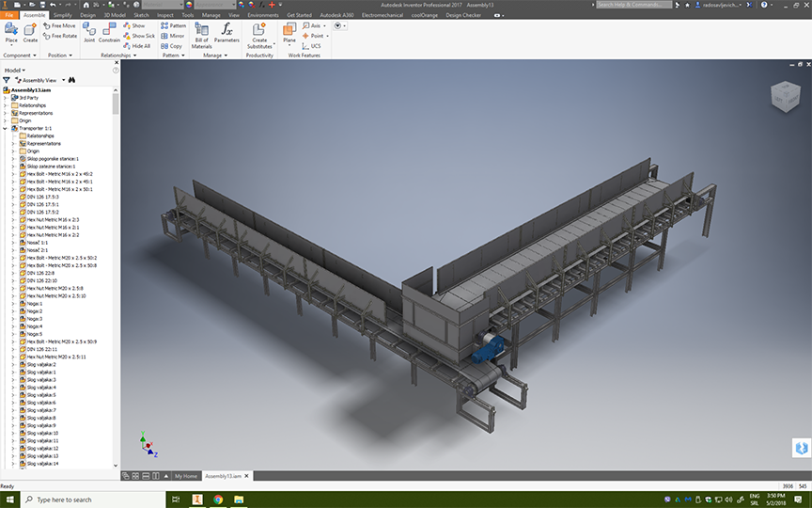The height and width of the screenshot is (508, 812).
Task: Toggle Show Sick relationships
Action: (x=137, y=36)
